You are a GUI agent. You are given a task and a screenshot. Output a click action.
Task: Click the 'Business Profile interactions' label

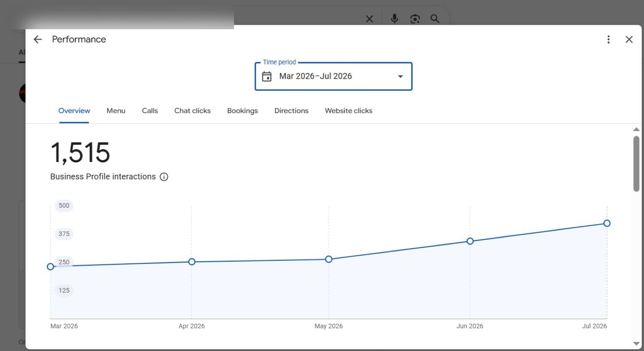[103, 177]
